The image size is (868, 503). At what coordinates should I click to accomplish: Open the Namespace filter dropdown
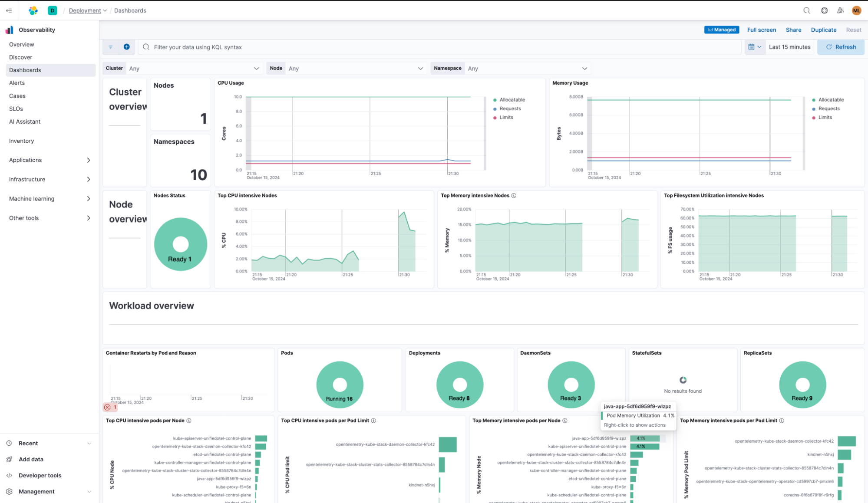(528, 68)
